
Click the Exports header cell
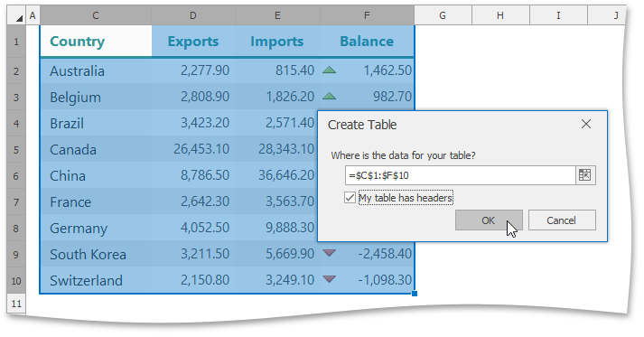[x=193, y=41]
